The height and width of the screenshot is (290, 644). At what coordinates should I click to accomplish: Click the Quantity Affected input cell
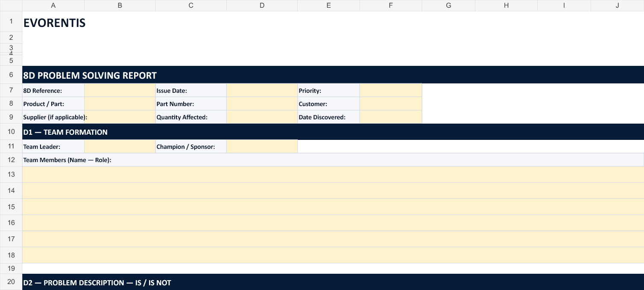[x=262, y=117]
